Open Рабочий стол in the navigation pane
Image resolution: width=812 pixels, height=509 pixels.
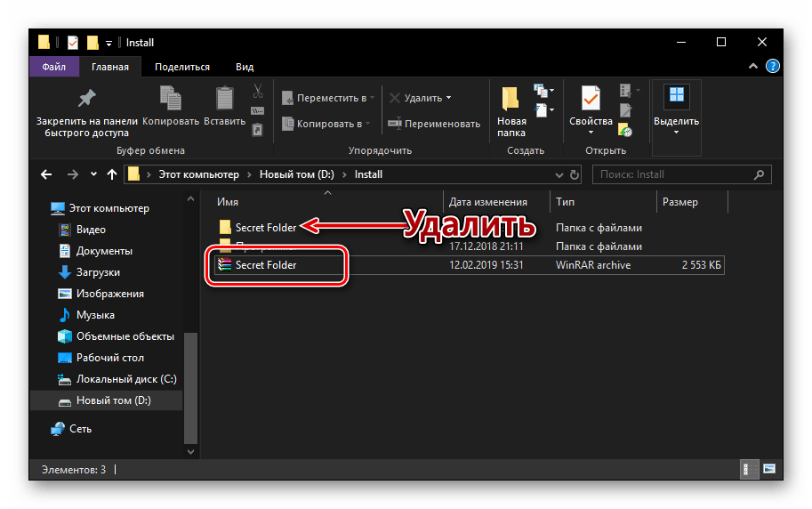109,358
